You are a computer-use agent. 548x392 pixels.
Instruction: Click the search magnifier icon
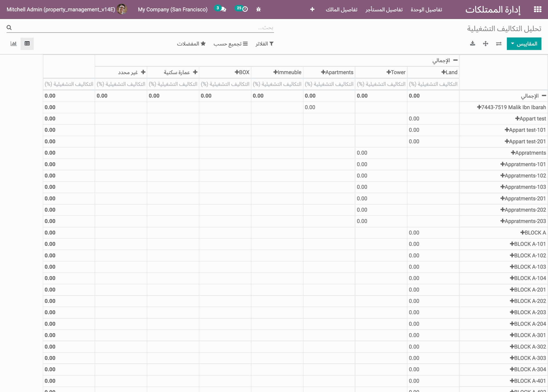pyautogui.click(x=9, y=28)
